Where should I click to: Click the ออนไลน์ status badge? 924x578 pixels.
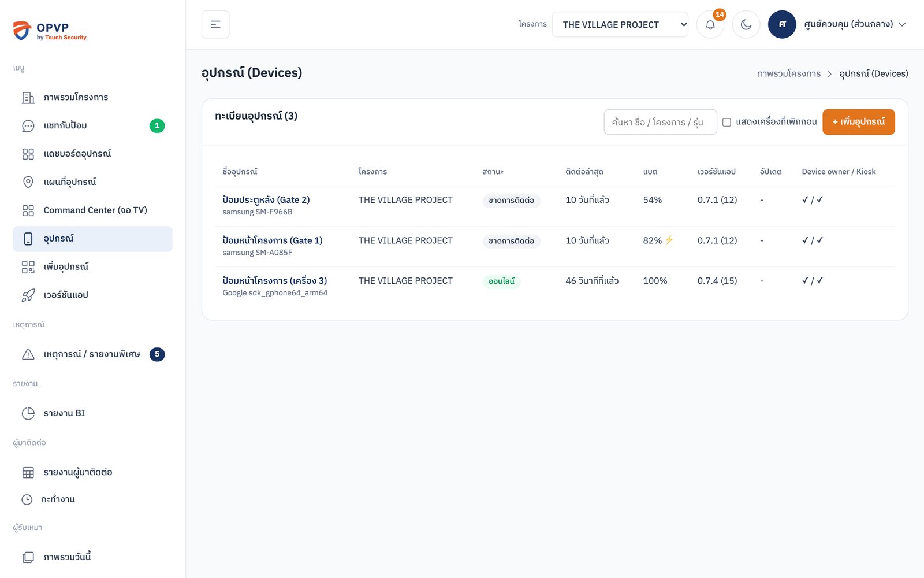click(501, 281)
